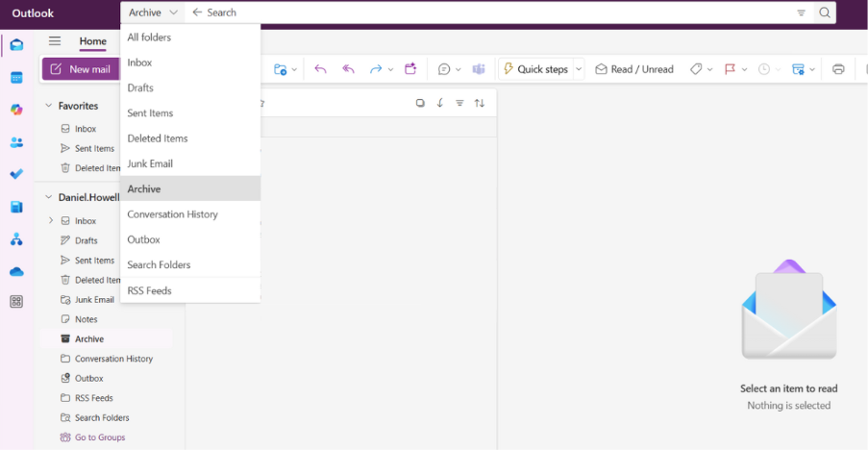Open the Quick steps dropdown arrow
This screenshot has width=868, height=450.
tap(579, 69)
